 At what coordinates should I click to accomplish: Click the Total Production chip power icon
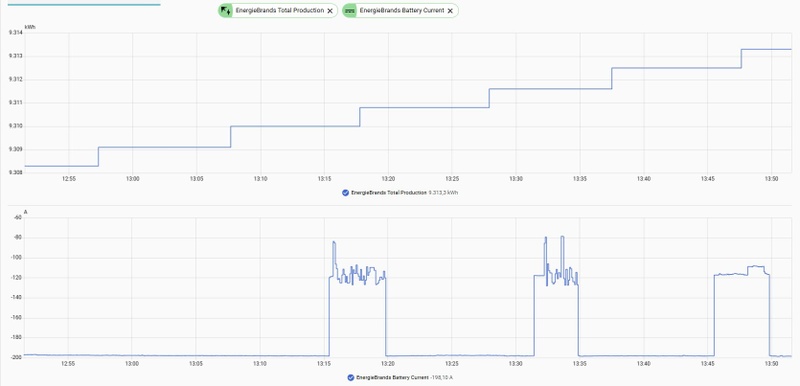coord(225,11)
